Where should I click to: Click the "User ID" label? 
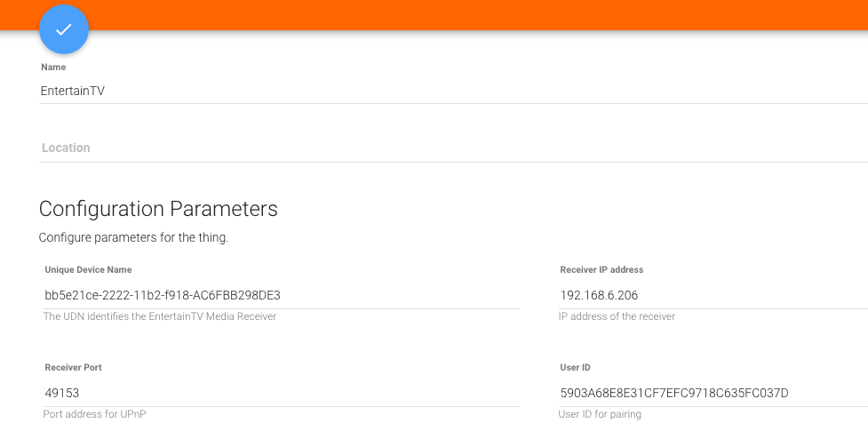pos(575,367)
